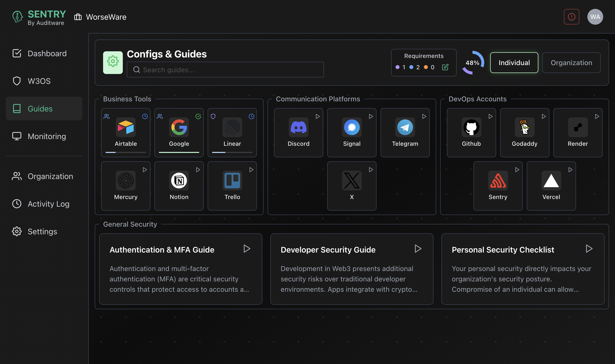Edit the Requirements settings
The height and width of the screenshot is (364, 615).
click(x=445, y=67)
